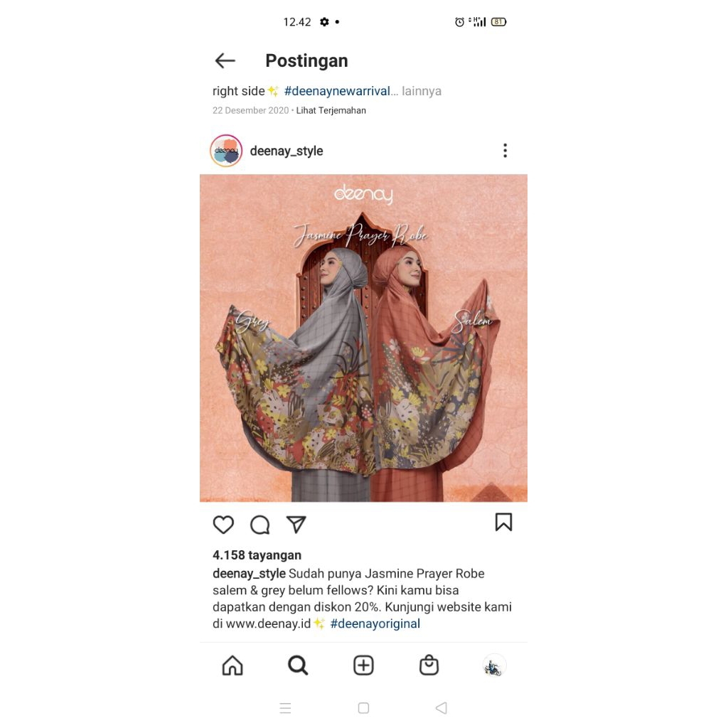
Task: Like the post with the heart icon
Action: click(x=223, y=525)
